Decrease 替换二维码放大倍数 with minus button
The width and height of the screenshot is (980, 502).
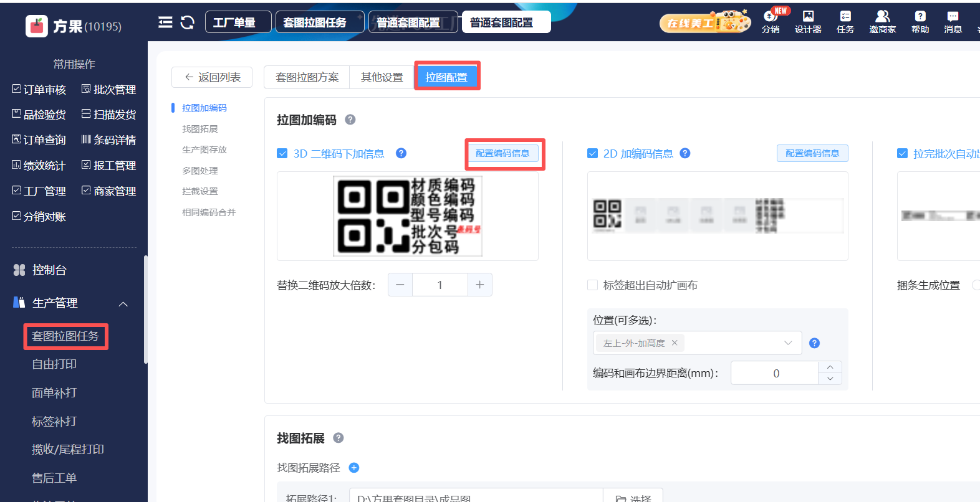pyautogui.click(x=400, y=285)
